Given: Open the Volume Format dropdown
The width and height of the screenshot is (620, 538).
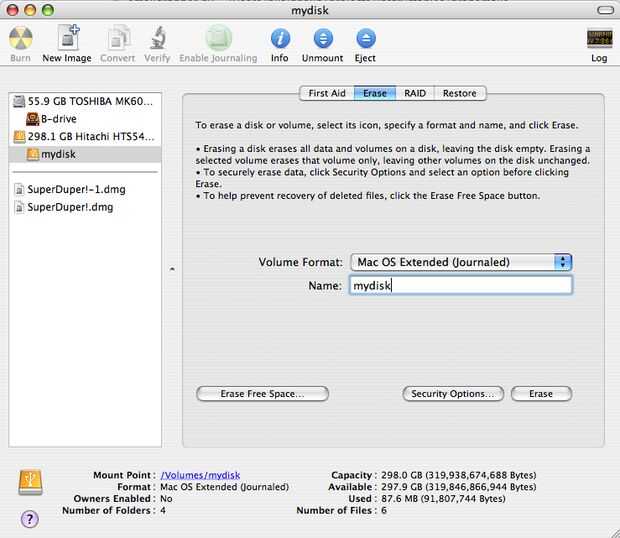Looking at the screenshot, I should tap(461, 262).
